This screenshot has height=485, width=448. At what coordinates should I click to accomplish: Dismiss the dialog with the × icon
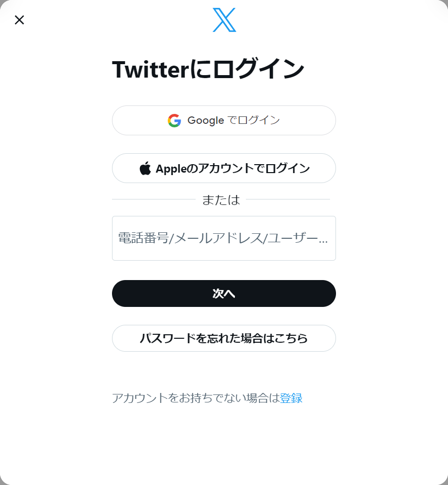click(x=19, y=20)
